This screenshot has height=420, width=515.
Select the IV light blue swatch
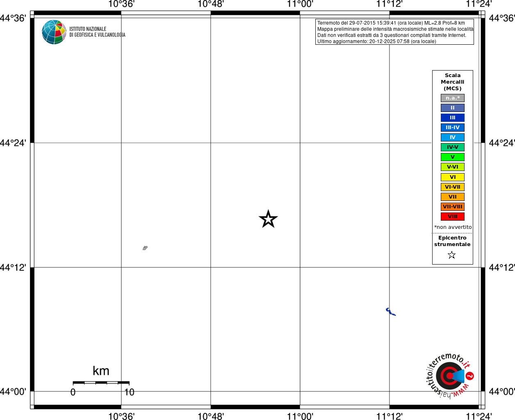(x=453, y=137)
